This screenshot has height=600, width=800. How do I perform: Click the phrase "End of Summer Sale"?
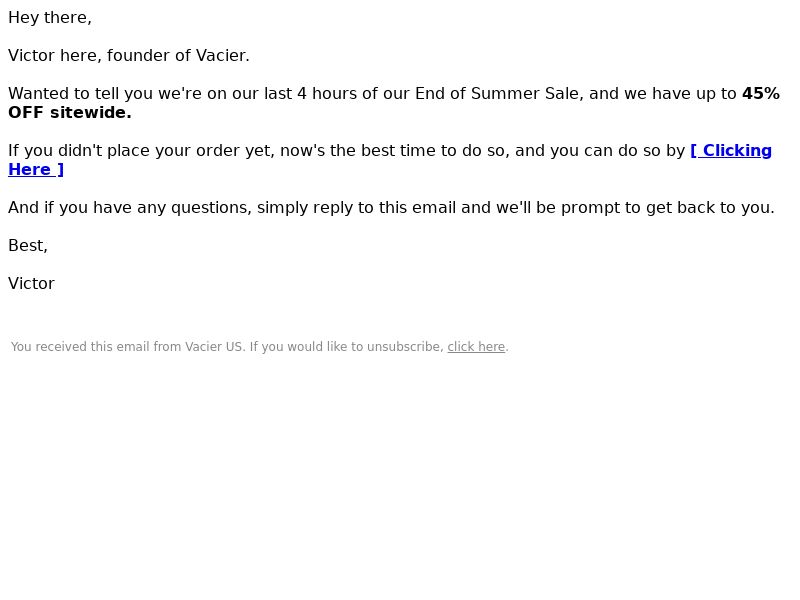point(497,94)
